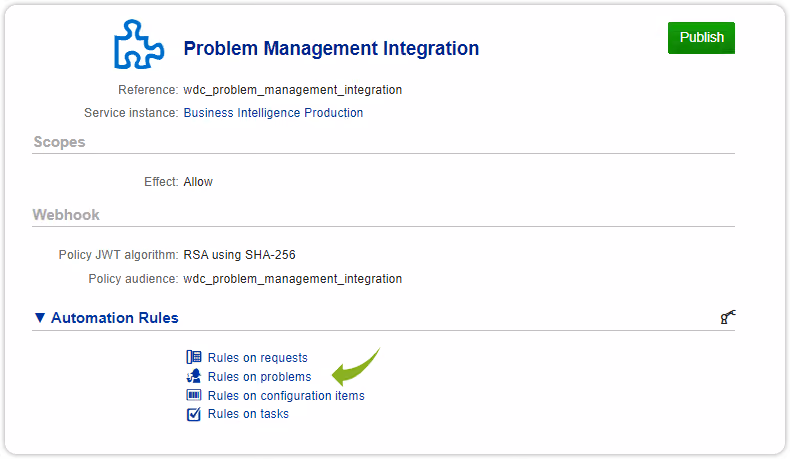Open the Rules on problems link

coord(259,377)
